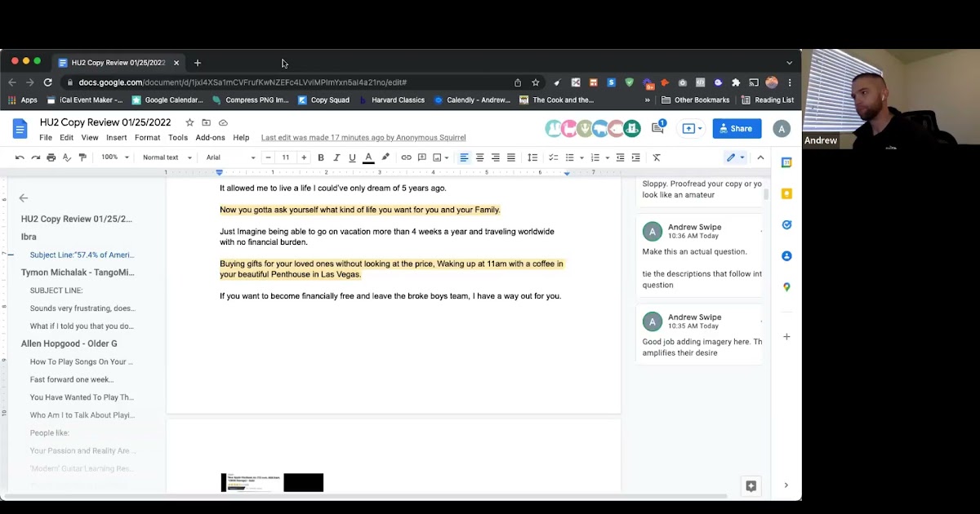Toggle Italic formatting
This screenshot has height=514, width=980.
click(x=336, y=157)
